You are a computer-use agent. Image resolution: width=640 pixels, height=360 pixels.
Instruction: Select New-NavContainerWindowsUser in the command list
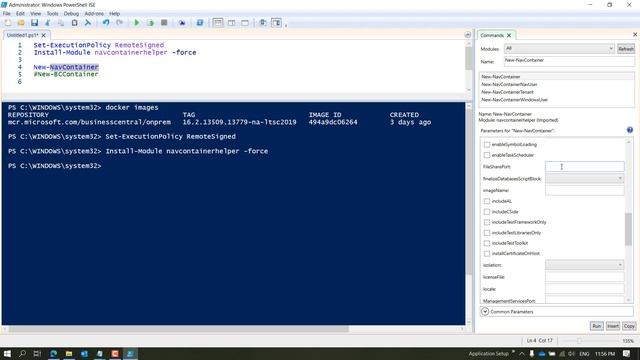(x=514, y=100)
